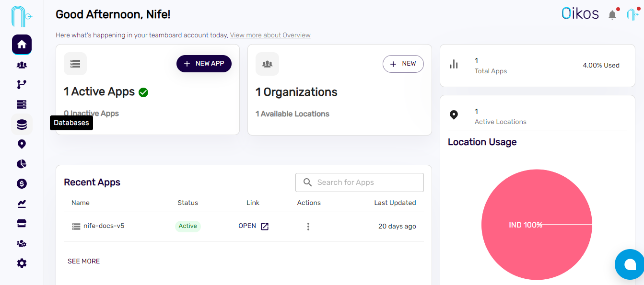Open the dollar billing icon in sidebar
The image size is (644, 285).
(22, 184)
